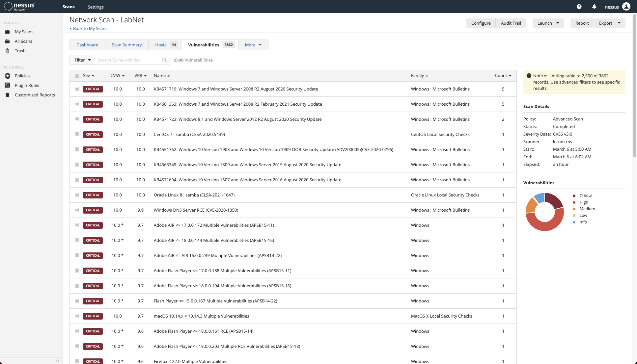Click CRITICAL badge for Oracle Linux 8 samba
This screenshot has height=364, width=637.
coord(93,195)
